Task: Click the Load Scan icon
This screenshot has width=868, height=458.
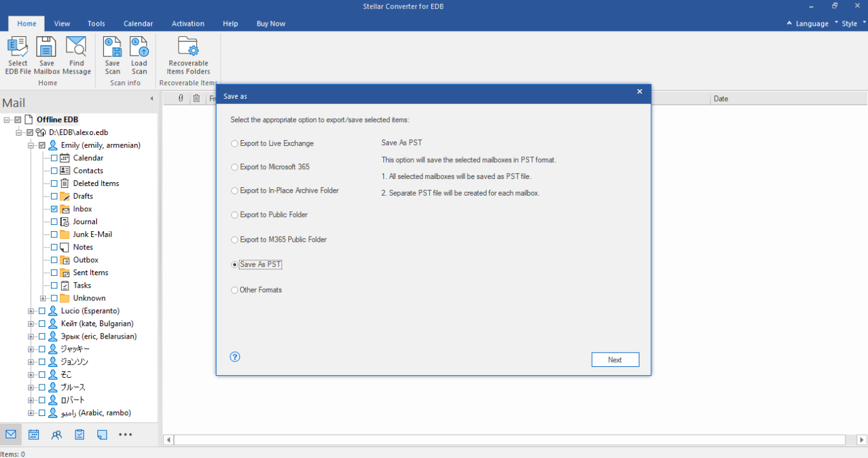Action: click(x=139, y=48)
